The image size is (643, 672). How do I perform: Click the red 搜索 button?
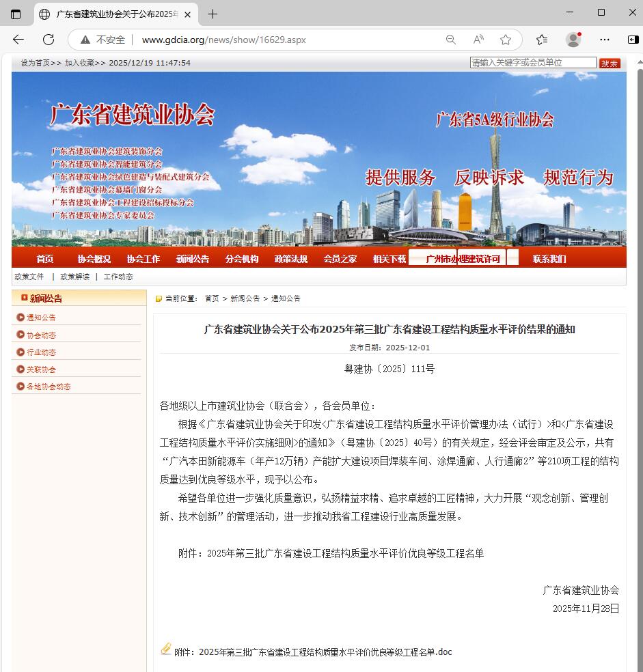610,63
